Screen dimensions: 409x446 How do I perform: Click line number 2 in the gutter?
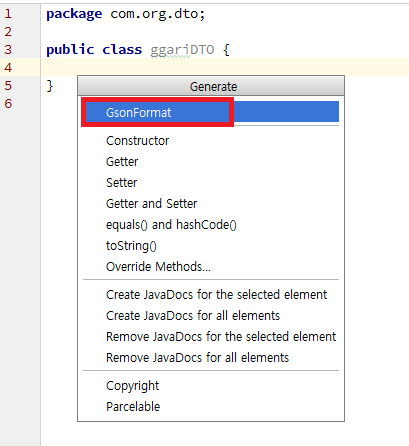[x=8, y=32]
